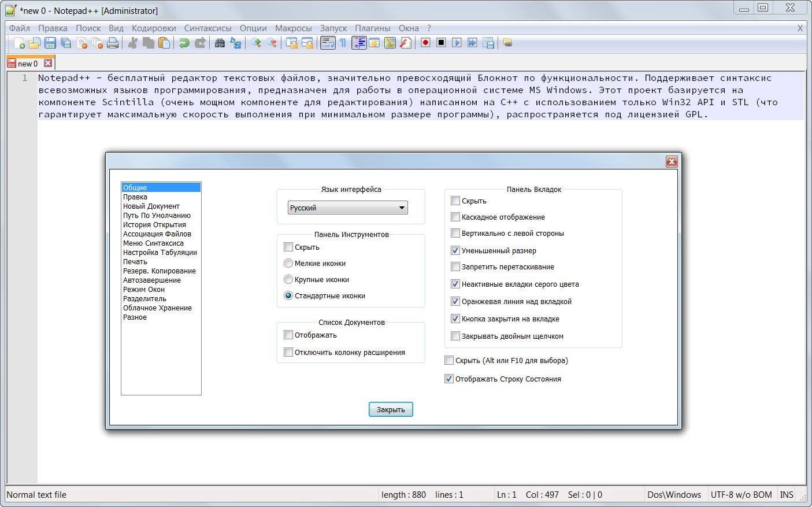
Task: Toggle synchronized vertical scrolling icon
Action: [292, 43]
